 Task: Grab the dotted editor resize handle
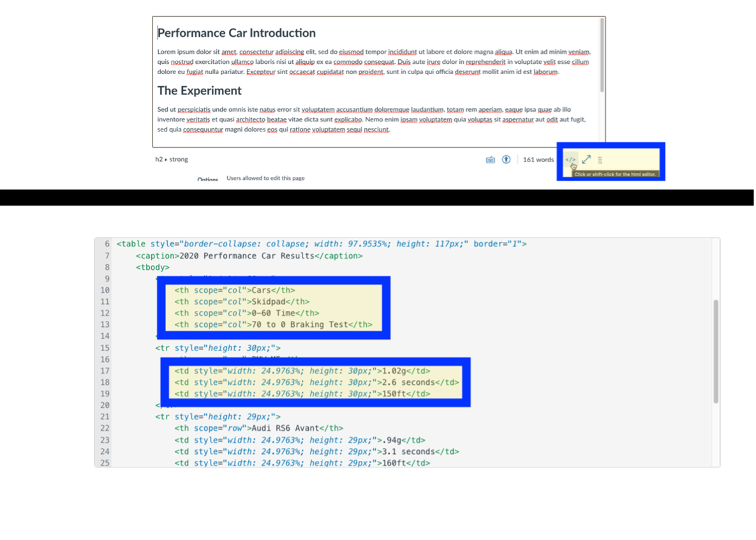click(600, 160)
